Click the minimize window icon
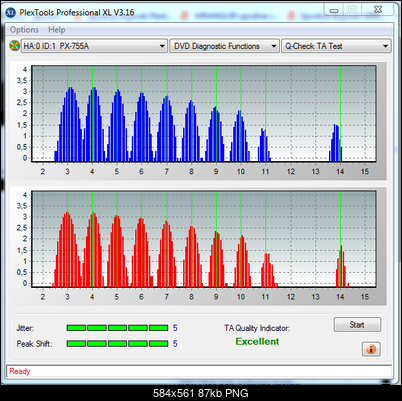The height and width of the screenshot is (401, 402). [x=334, y=10]
